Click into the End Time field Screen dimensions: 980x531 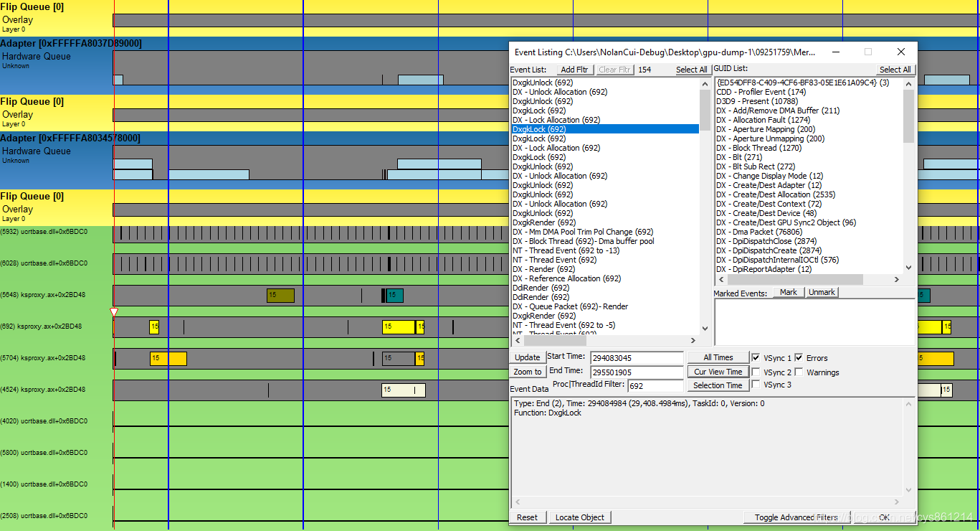[x=636, y=372]
